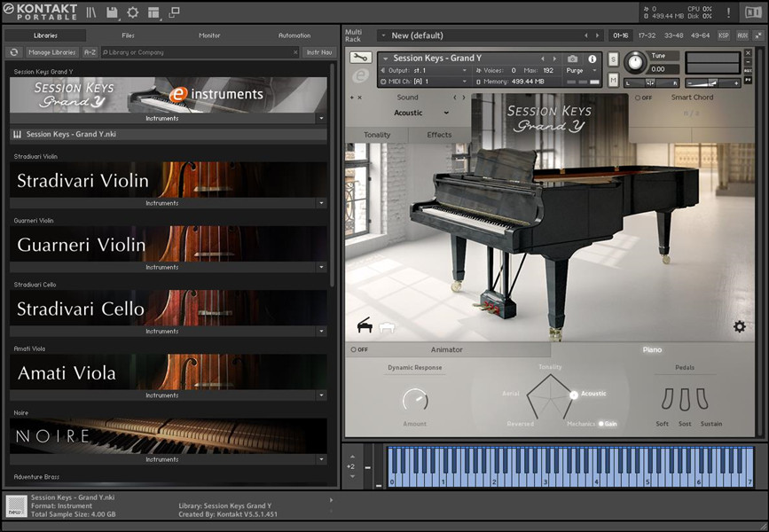Click the floppy disk save icon
The height and width of the screenshot is (532, 769).
tap(113, 12)
